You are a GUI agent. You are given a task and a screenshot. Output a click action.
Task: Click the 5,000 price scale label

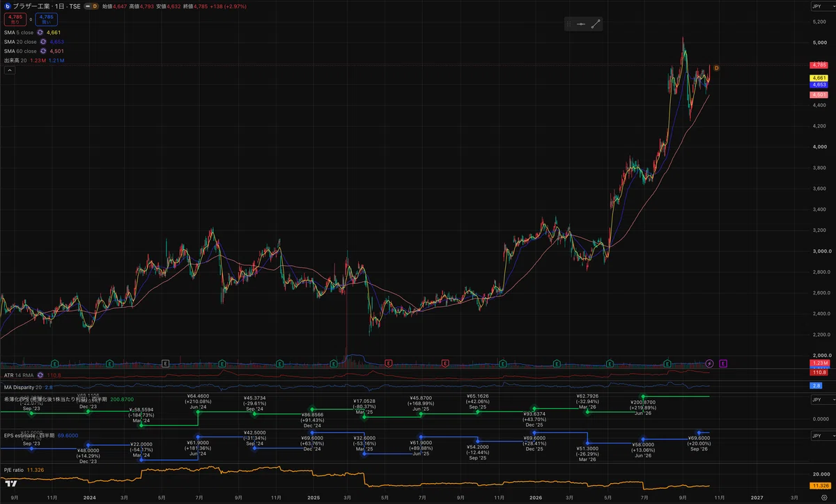click(819, 42)
